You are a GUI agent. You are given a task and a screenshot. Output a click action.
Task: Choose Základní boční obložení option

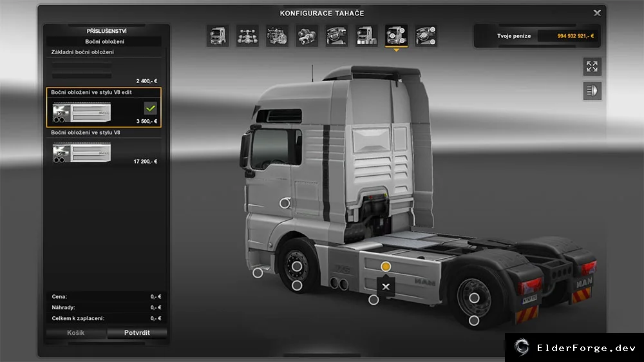pyautogui.click(x=104, y=67)
